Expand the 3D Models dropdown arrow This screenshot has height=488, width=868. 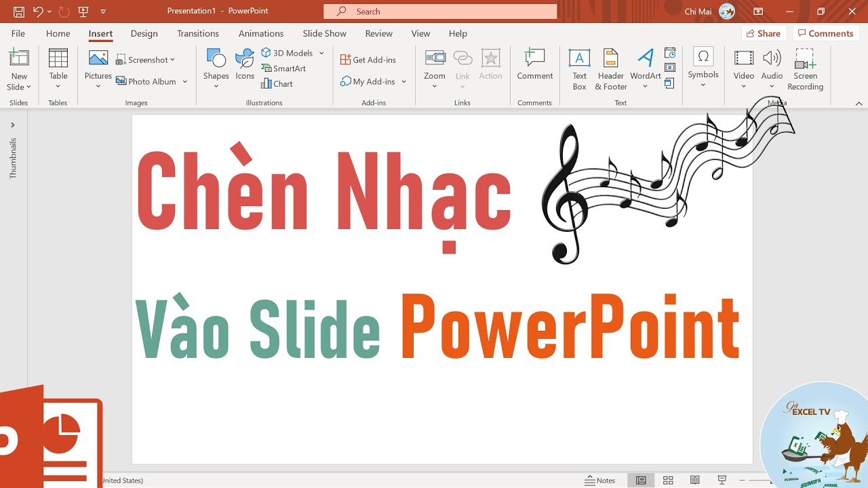(321, 53)
